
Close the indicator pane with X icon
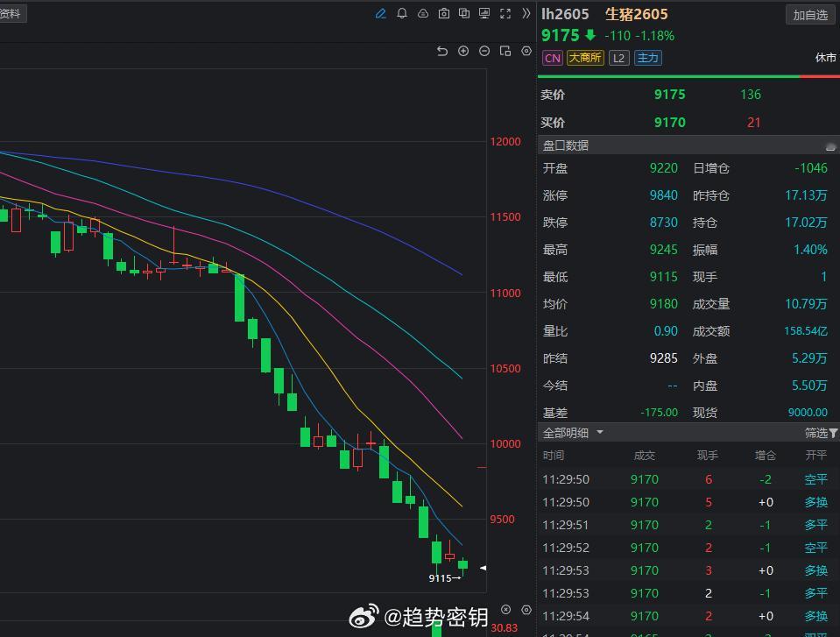pos(505,610)
